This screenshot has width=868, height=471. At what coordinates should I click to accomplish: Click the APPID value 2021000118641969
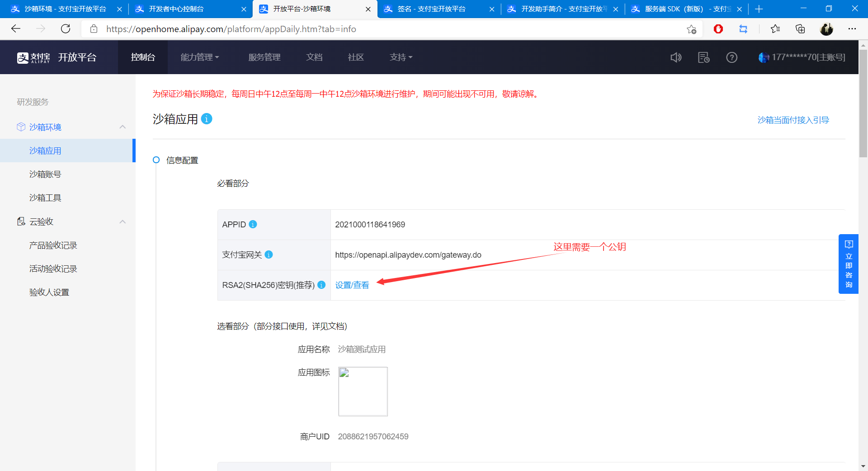point(370,224)
